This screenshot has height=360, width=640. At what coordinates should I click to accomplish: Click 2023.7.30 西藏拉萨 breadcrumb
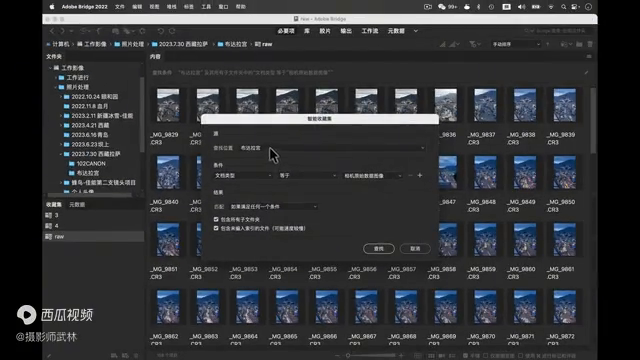pos(183,44)
